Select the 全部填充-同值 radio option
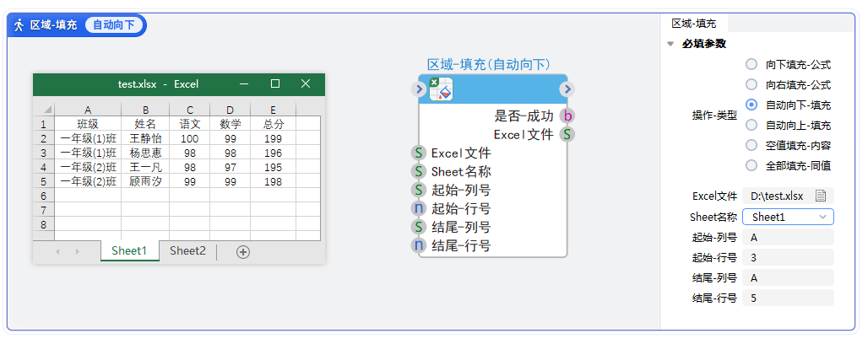The width and height of the screenshot is (868, 344). [x=751, y=164]
